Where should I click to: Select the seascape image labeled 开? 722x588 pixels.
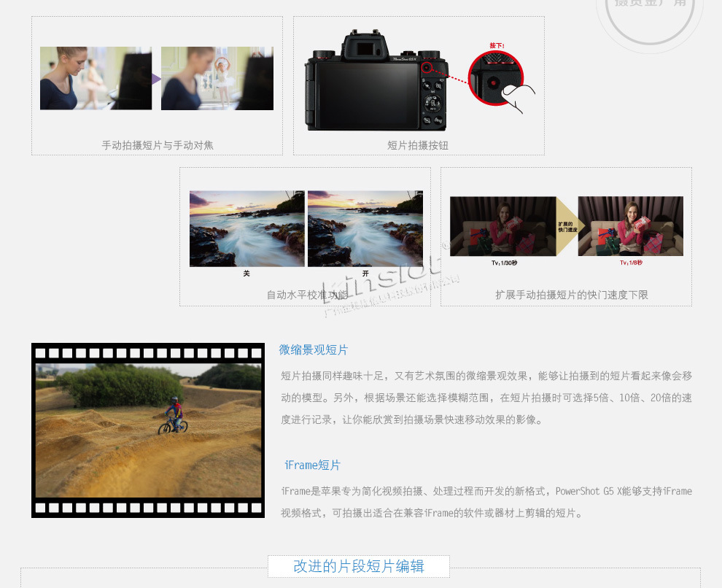(365, 228)
